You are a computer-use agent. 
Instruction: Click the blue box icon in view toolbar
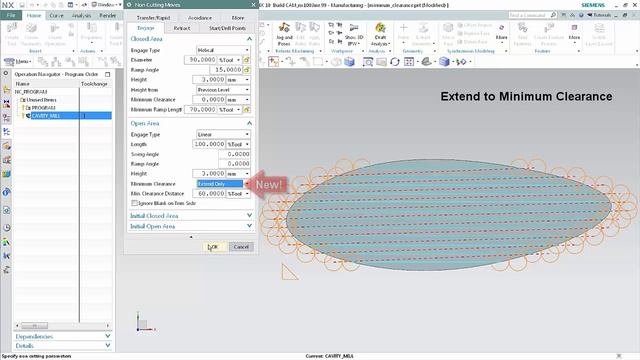click(349, 62)
